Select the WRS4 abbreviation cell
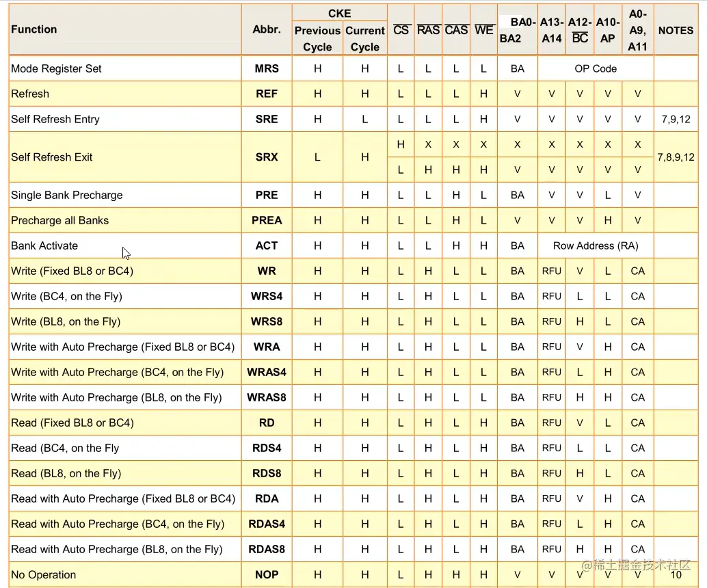 pyautogui.click(x=267, y=296)
